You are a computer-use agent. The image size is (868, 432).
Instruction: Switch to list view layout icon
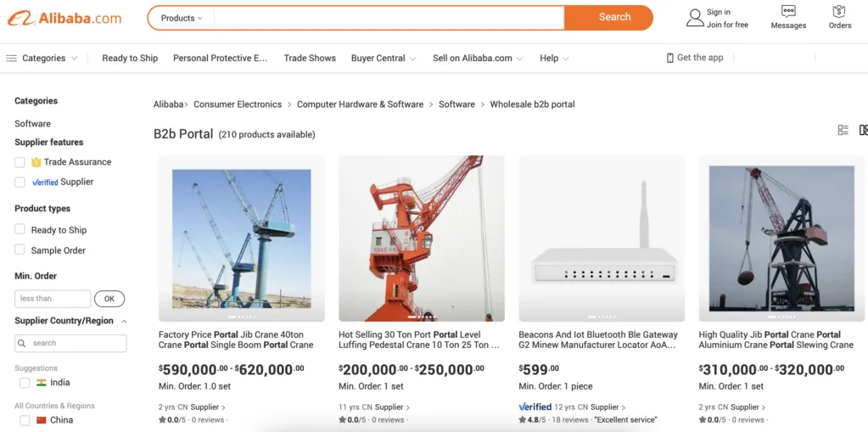[x=843, y=130]
